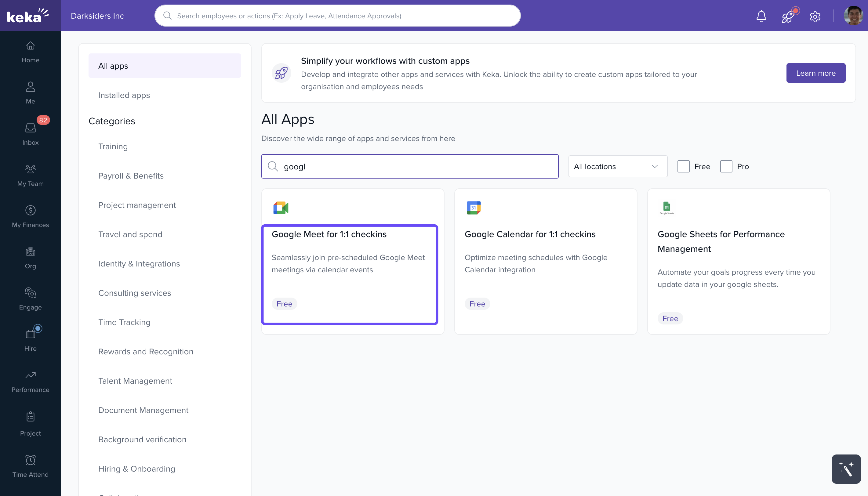This screenshot has height=496, width=868.
Task: Enable the Pro apps filter
Action: click(x=726, y=166)
